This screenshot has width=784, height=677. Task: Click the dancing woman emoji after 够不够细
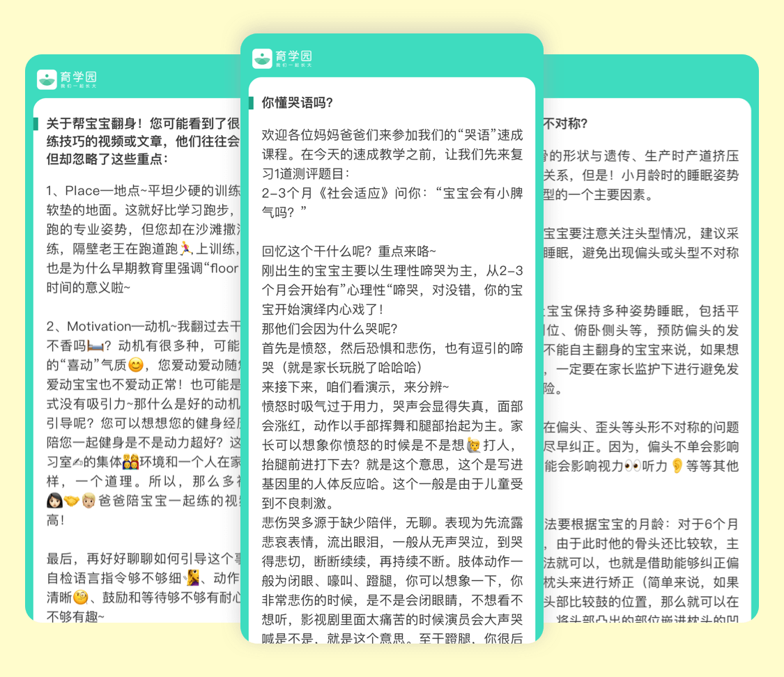(192, 577)
